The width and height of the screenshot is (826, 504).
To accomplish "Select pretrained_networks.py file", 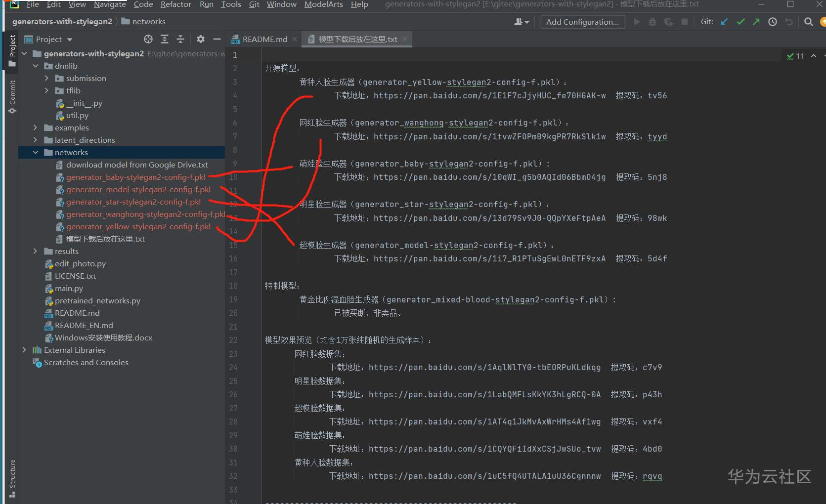I will tap(92, 300).
